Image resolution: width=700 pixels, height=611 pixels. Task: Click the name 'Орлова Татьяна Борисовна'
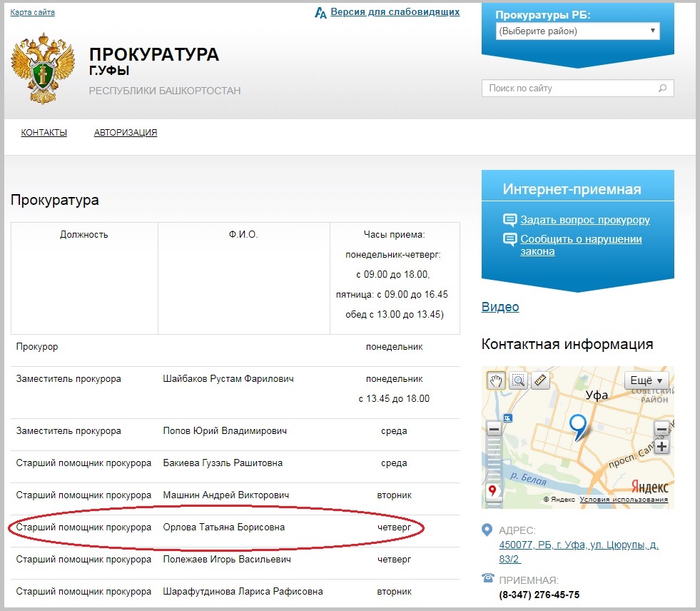tap(223, 527)
